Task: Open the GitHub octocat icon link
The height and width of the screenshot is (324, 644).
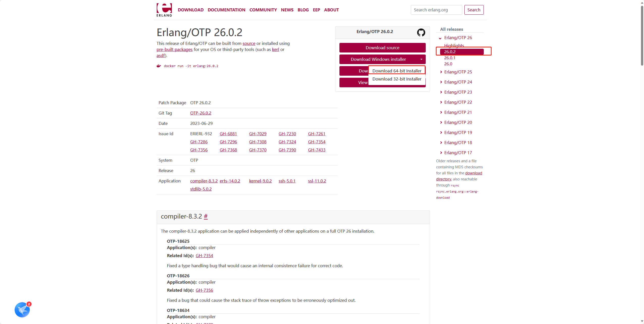Action: point(421,32)
